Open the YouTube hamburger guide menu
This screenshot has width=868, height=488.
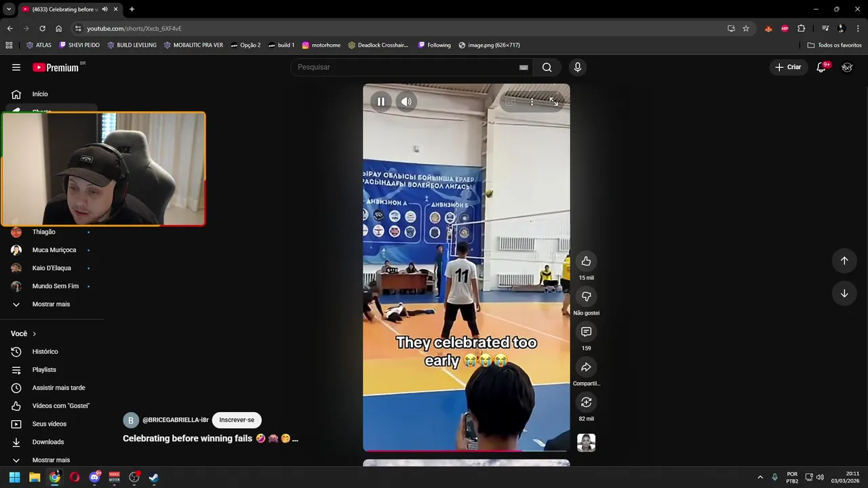16,67
